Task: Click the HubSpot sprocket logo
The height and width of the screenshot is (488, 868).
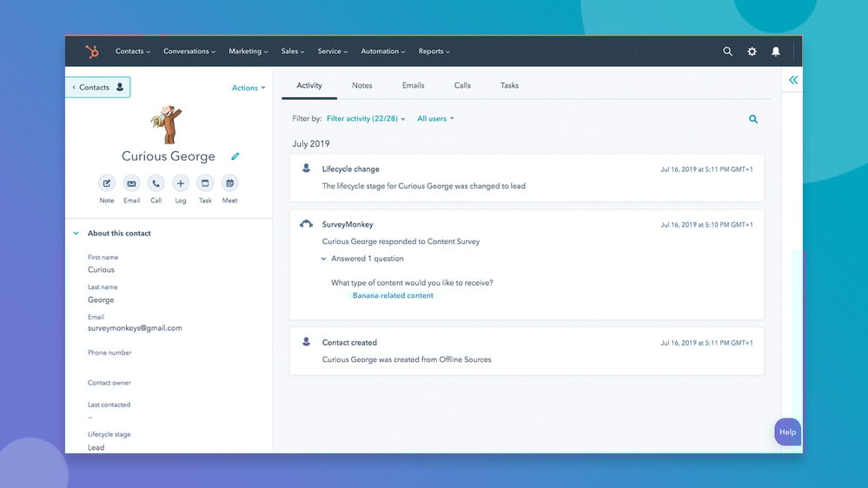Action: [91, 52]
